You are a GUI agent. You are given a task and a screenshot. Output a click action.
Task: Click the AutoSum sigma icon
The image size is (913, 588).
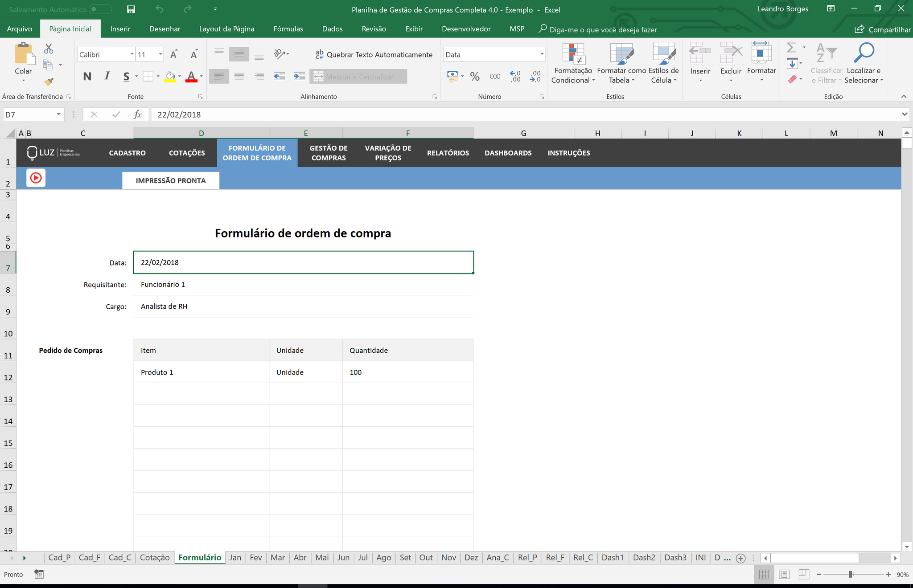(791, 48)
